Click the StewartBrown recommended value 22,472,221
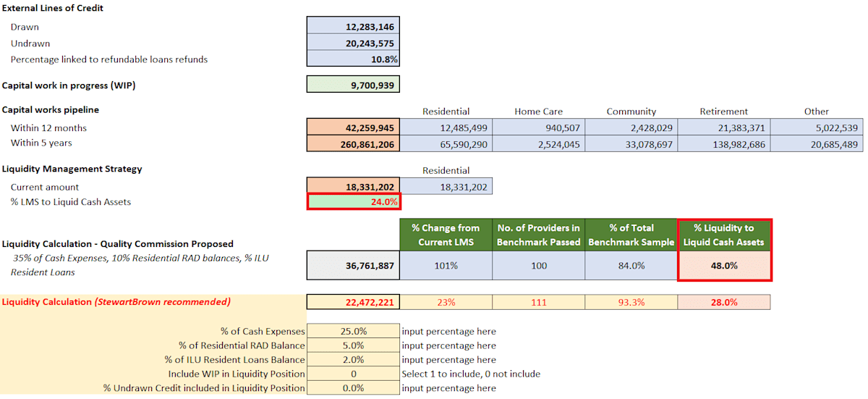Image resolution: width=868 pixels, height=399 pixels. (353, 302)
